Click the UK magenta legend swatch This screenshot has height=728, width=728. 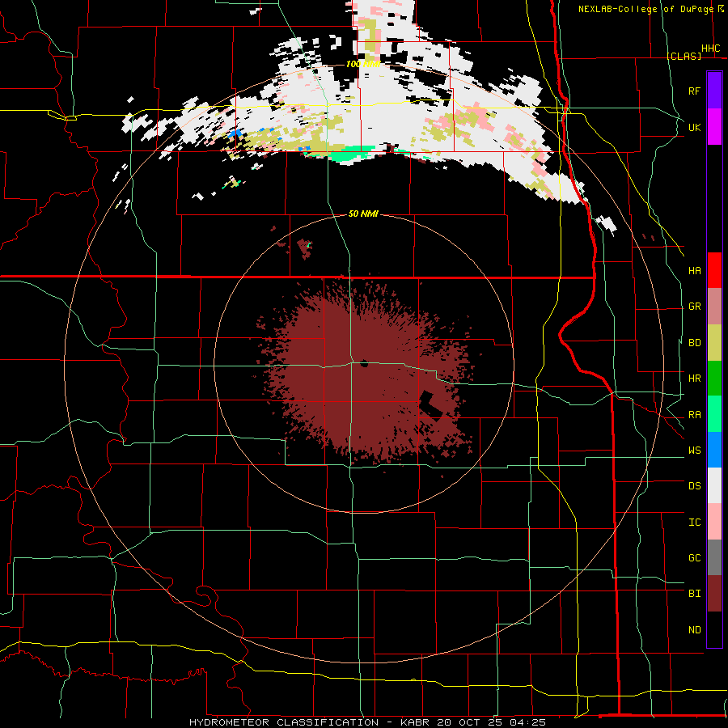(x=714, y=127)
